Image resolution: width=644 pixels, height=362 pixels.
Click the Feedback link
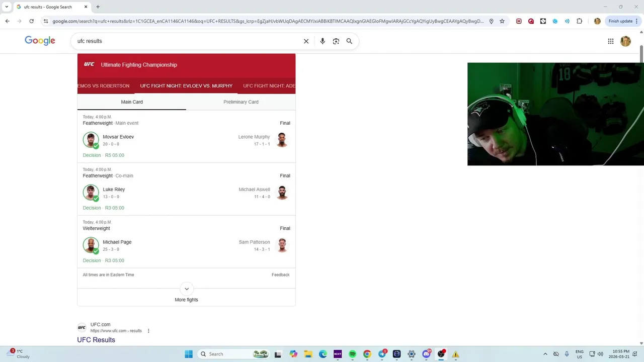[280, 275]
